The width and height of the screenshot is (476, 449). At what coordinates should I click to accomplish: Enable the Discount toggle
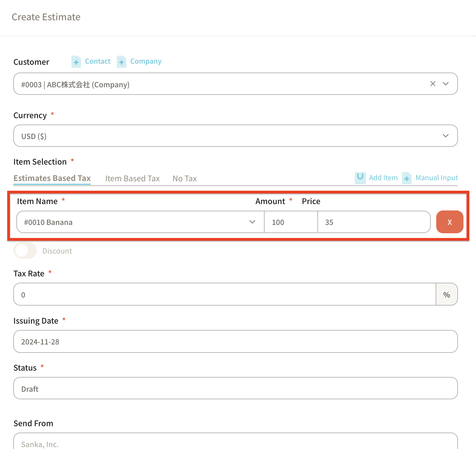point(25,250)
